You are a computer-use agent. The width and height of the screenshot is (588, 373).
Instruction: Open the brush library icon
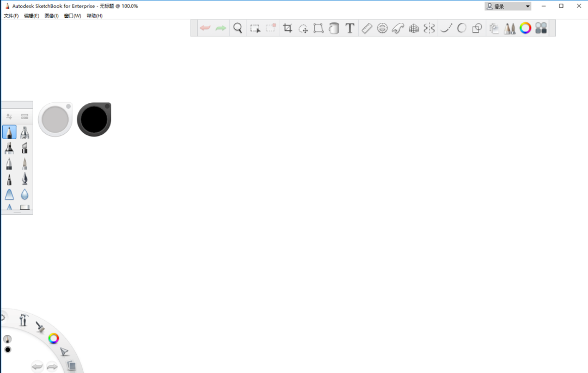(24, 116)
